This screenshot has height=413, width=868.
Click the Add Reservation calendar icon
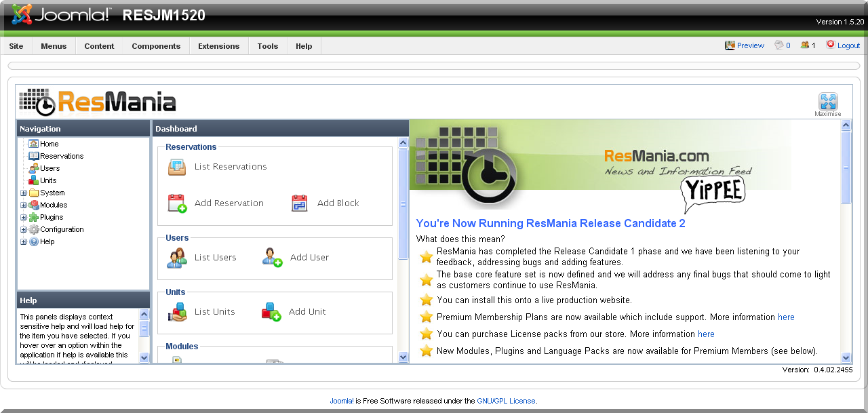coord(177,203)
